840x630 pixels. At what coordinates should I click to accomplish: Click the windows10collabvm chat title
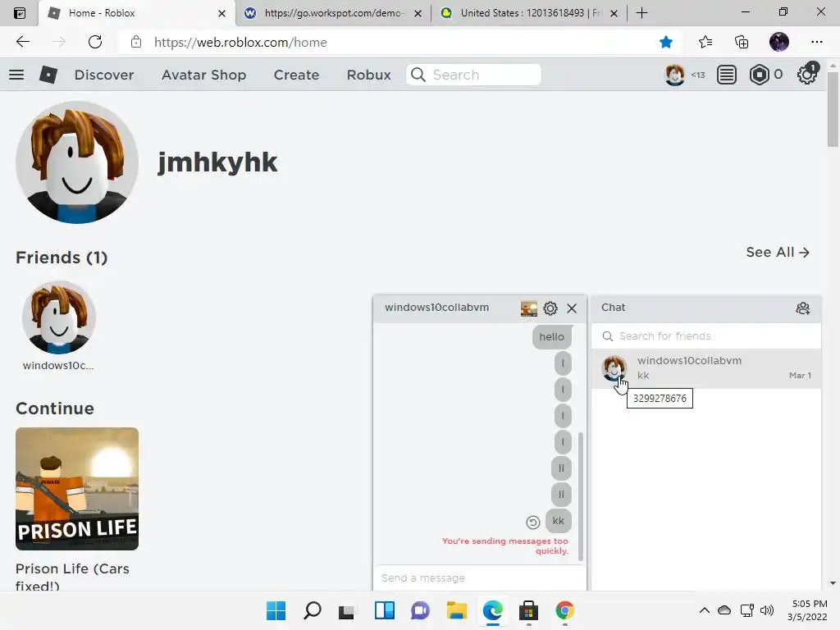click(x=436, y=308)
